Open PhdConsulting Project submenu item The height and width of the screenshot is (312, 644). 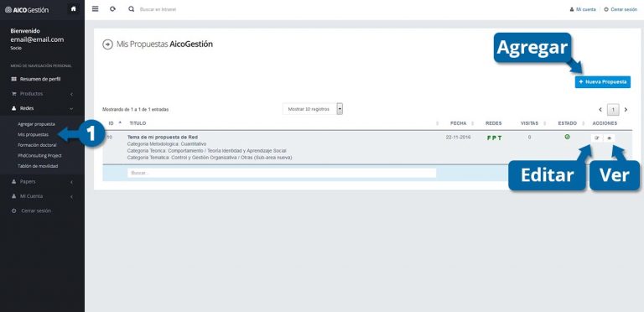pyautogui.click(x=39, y=156)
